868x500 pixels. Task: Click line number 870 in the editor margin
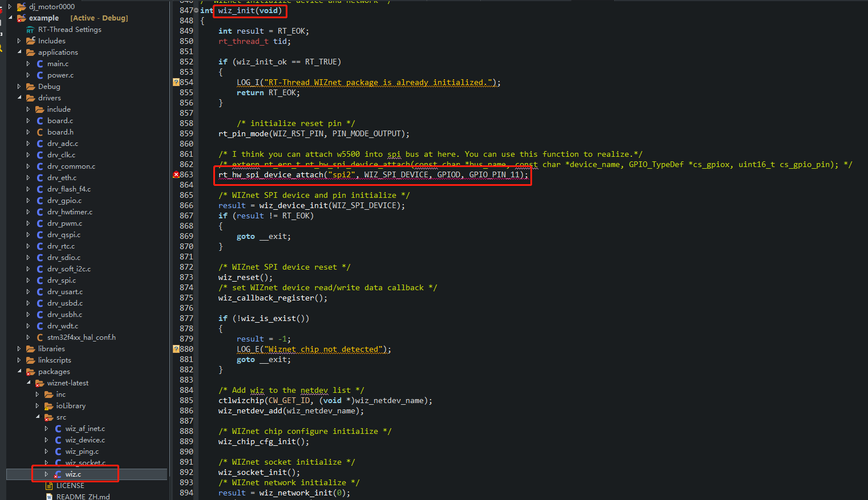(186, 246)
